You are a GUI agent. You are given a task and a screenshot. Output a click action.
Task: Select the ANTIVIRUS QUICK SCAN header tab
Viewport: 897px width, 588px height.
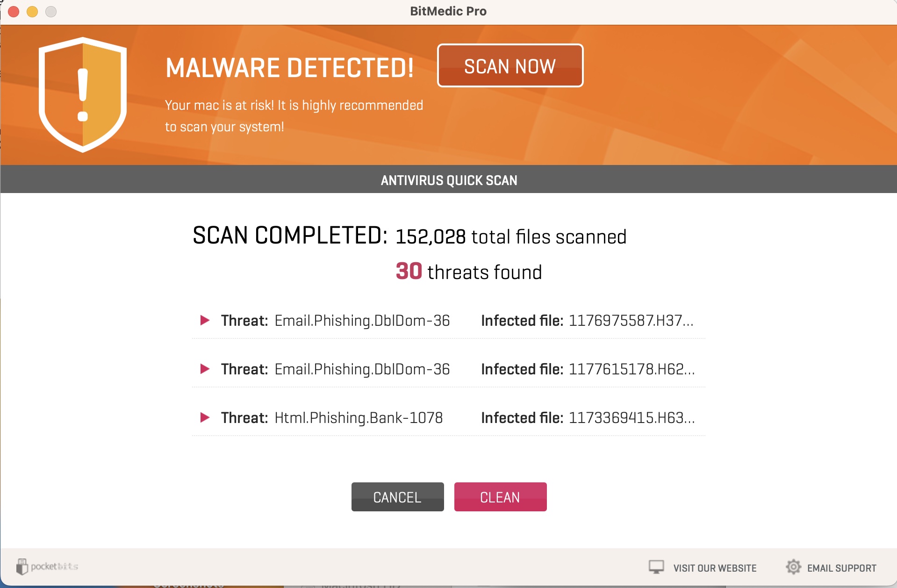448,180
